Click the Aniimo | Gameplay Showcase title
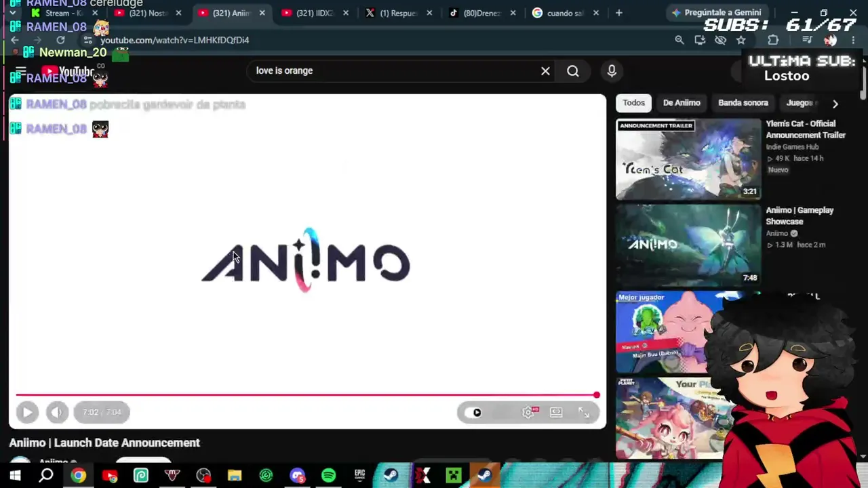This screenshot has height=488, width=868. coord(800,216)
